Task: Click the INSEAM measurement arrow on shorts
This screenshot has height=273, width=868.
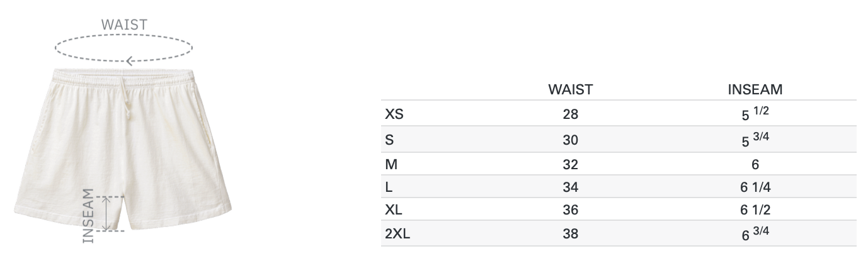Action: pos(106,214)
